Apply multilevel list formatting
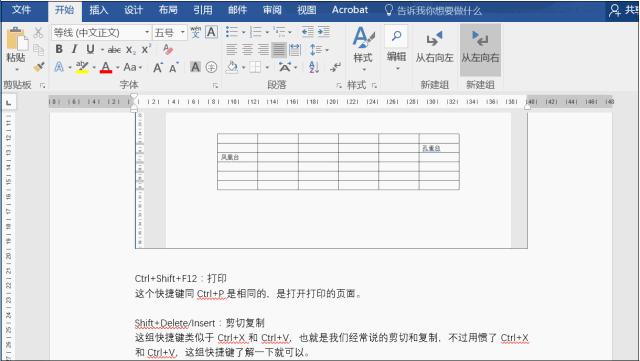 coord(280,31)
